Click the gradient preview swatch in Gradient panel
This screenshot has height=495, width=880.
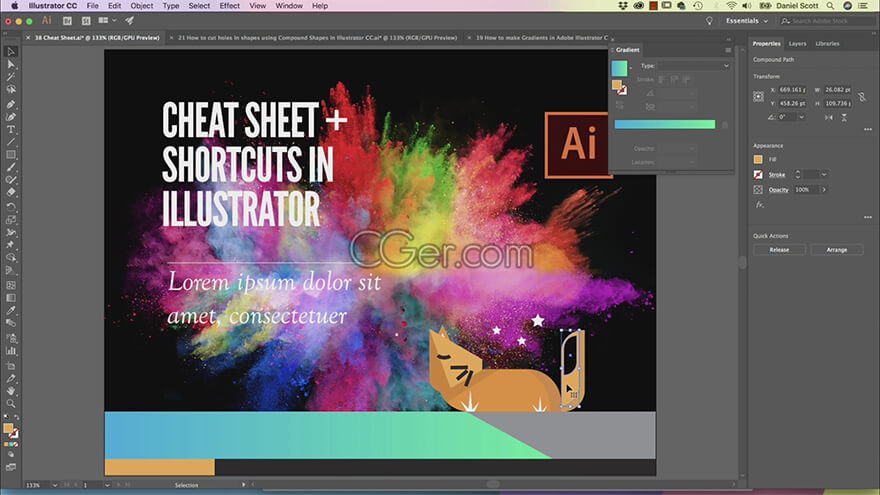click(619, 68)
